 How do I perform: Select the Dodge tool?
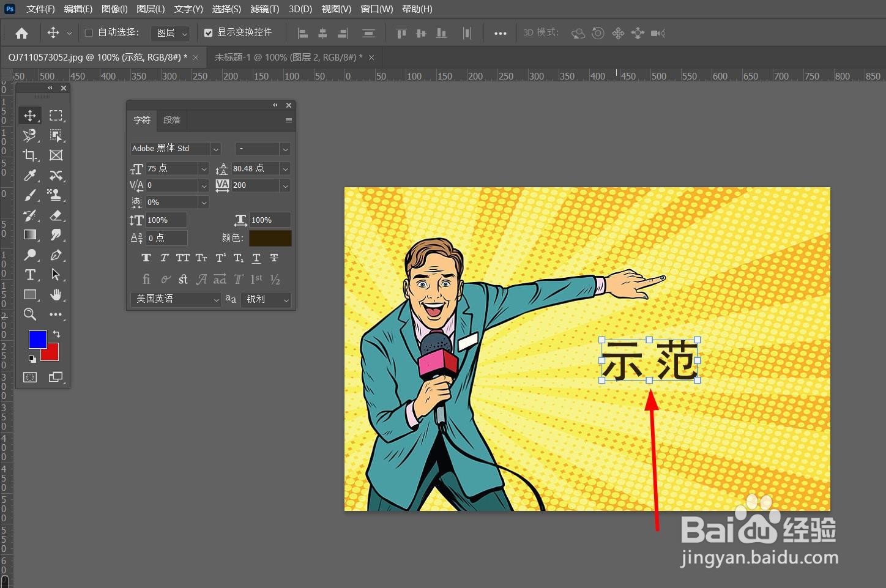[x=30, y=255]
